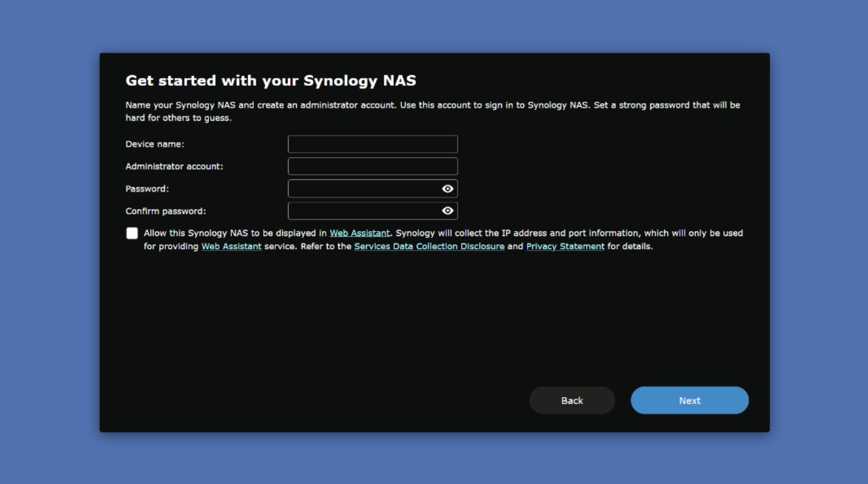Screen dimensions: 868x484
Task: Open the Privacy Statement link
Action: (565, 247)
